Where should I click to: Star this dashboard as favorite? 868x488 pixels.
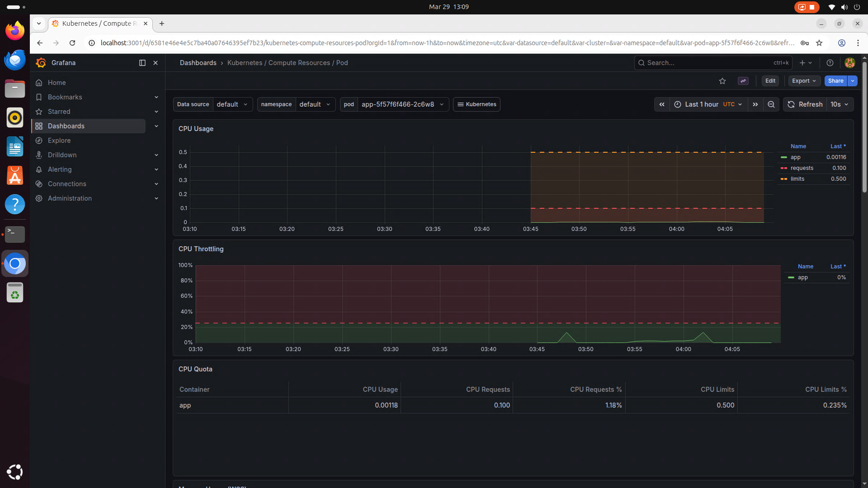[x=722, y=81]
